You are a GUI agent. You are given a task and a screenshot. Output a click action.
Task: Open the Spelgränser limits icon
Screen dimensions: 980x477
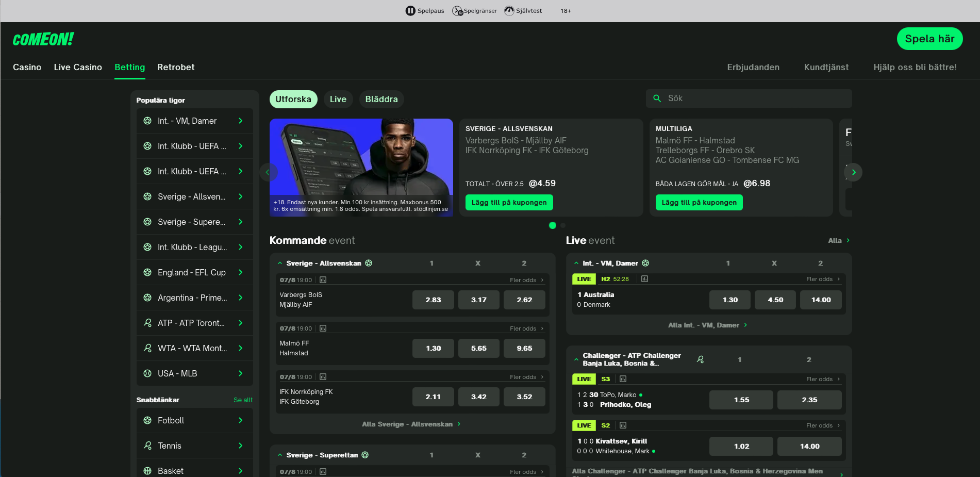pos(457,11)
